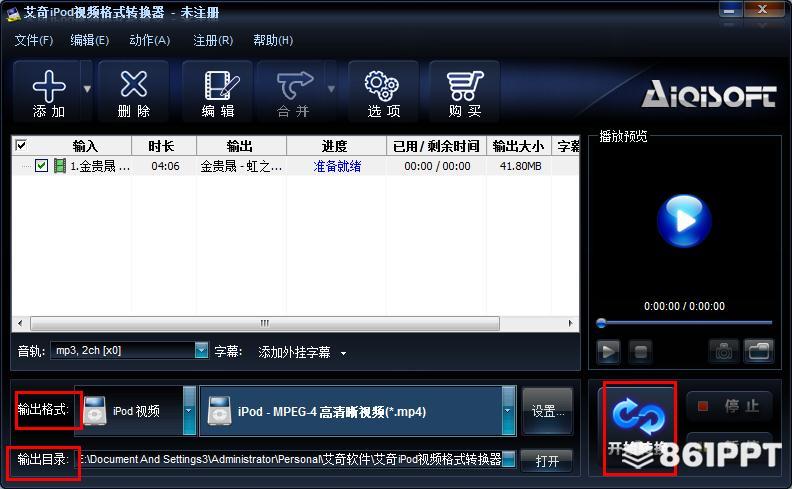792x489 pixels.
Task: Click the 停止 stop button
Action: tap(729, 406)
